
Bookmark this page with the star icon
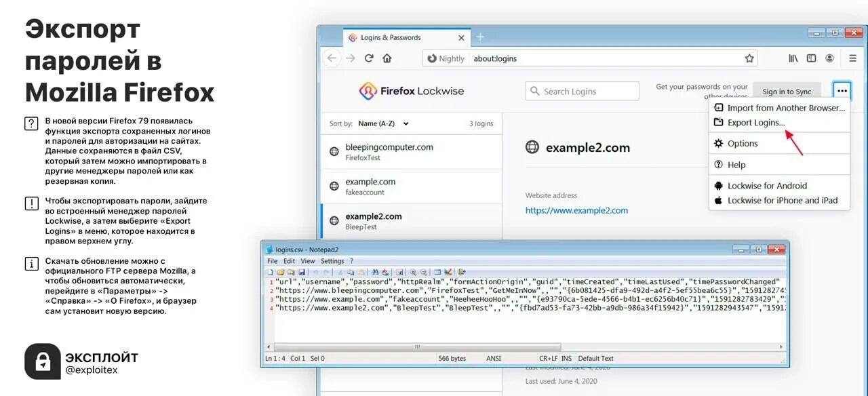pos(749,58)
